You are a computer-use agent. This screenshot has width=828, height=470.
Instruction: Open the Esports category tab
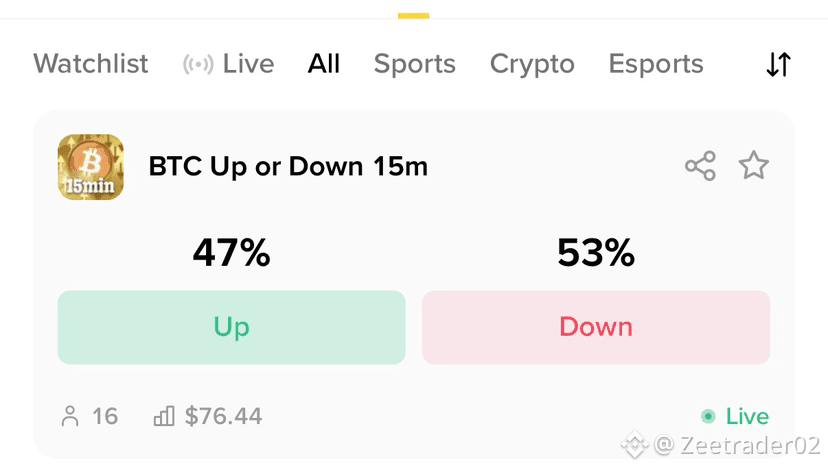coord(656,64)
